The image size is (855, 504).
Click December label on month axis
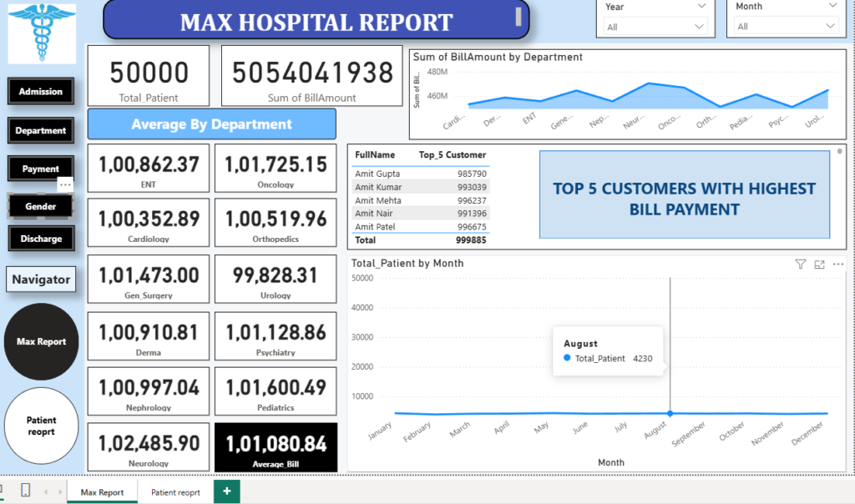point(807,434)
